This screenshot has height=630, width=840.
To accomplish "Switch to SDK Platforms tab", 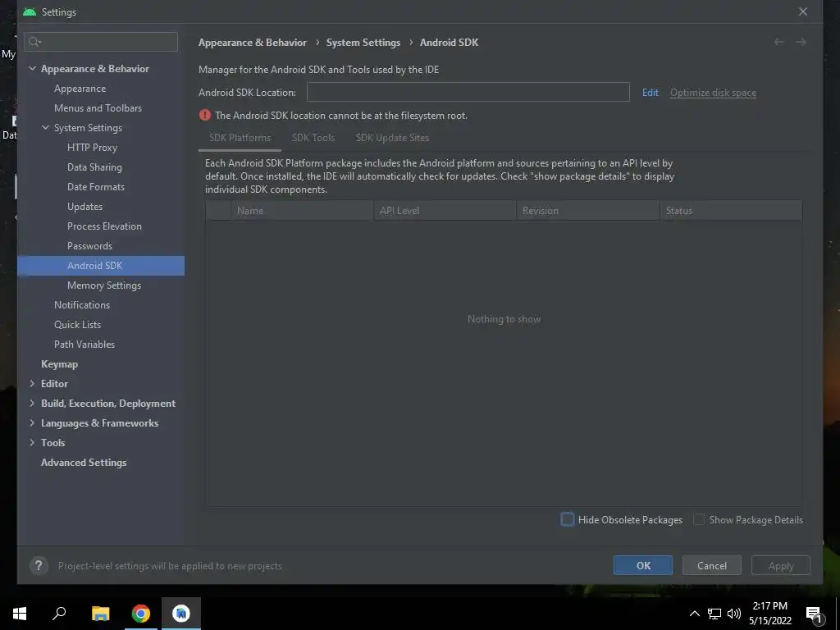I will [240, 138].
